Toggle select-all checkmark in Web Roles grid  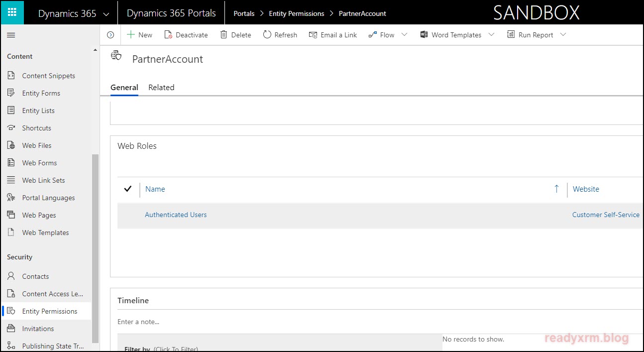[128, 189]
